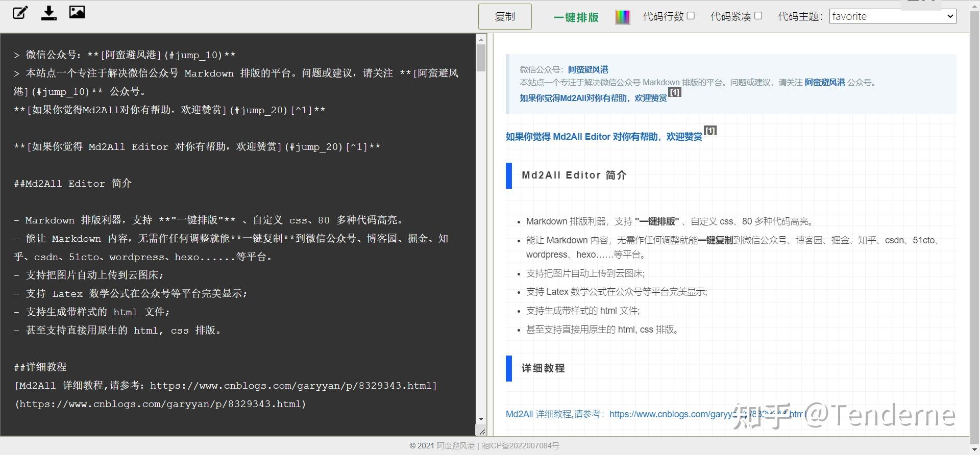980x455 pixels.
Task: Click the editor scrollbar up arrow
Action: [481, 39]
